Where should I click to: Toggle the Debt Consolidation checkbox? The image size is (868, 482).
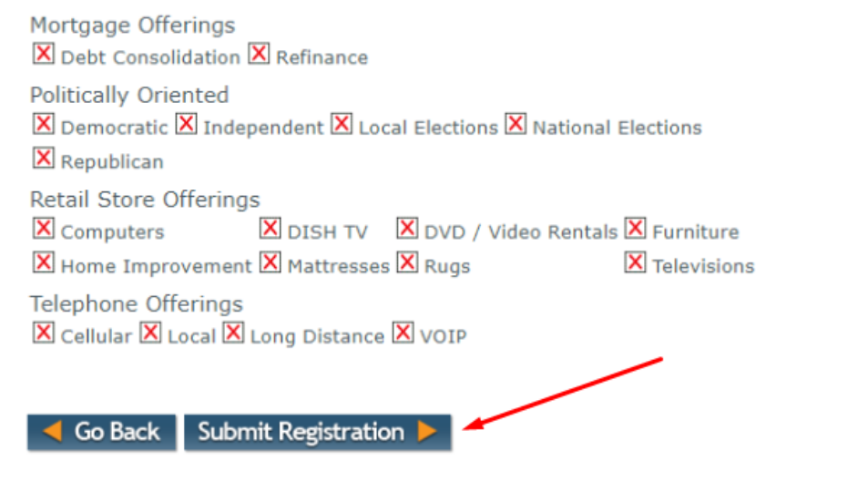pos(43,55)
